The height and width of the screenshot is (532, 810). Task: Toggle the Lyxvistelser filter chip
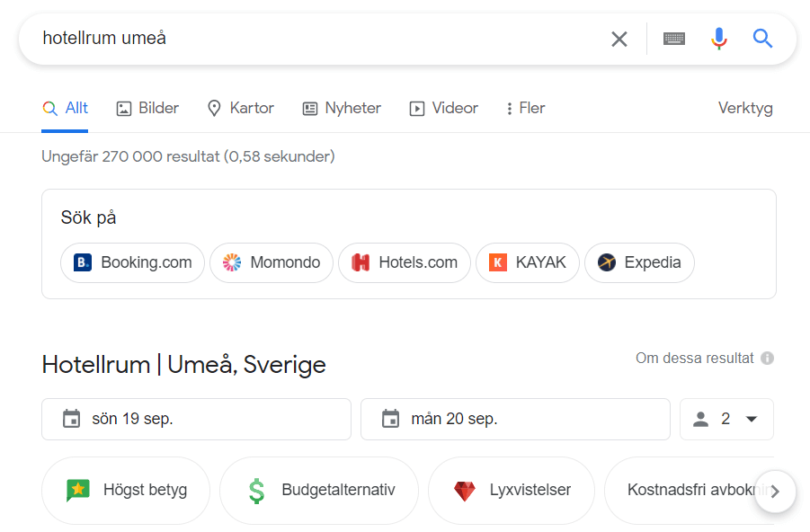512,491
